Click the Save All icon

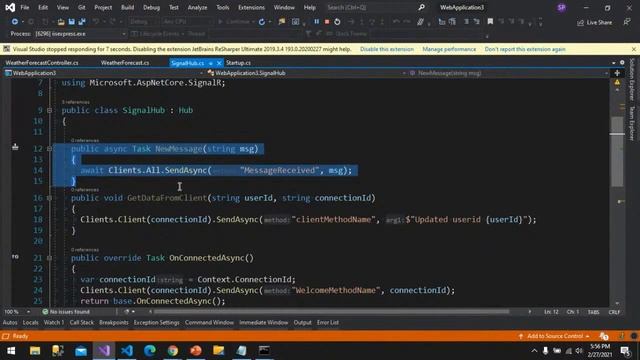82,22
